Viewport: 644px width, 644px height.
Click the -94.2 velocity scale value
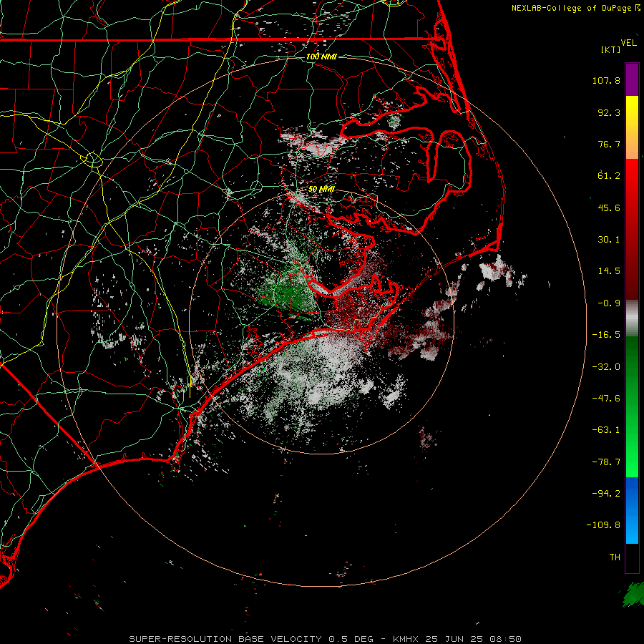tap(606, 493)
